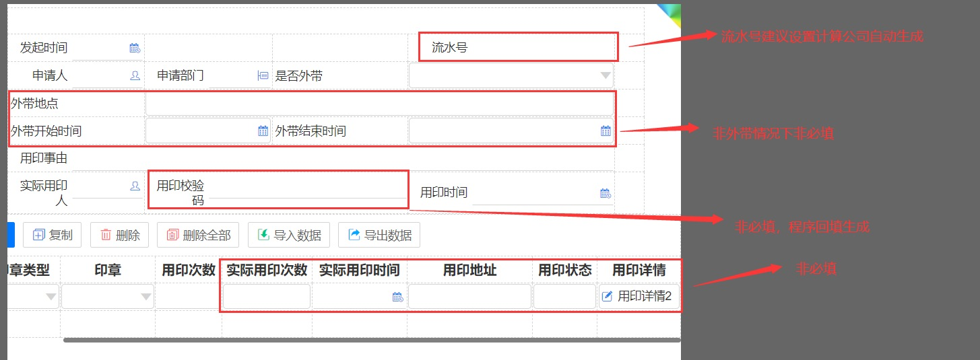Image resolution: width=980 pixels, height=360 pixels.
Task: Open the 印章 column dropdown
Action: coord(145,297)
